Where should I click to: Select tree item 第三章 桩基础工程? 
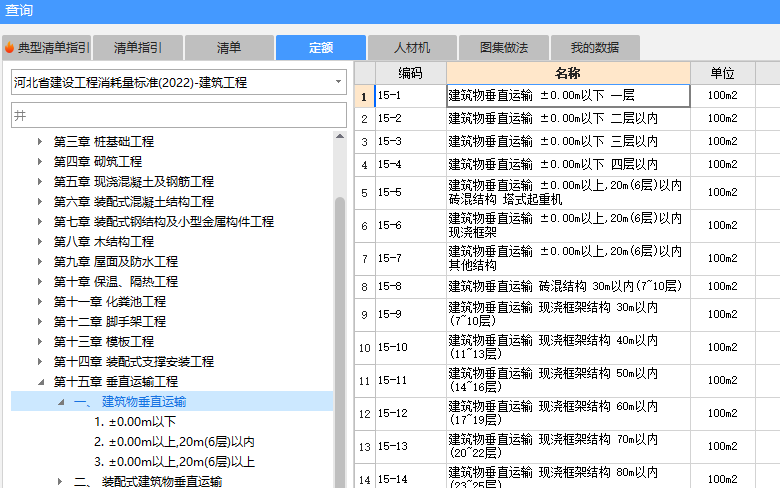click(x=103, y=142)
